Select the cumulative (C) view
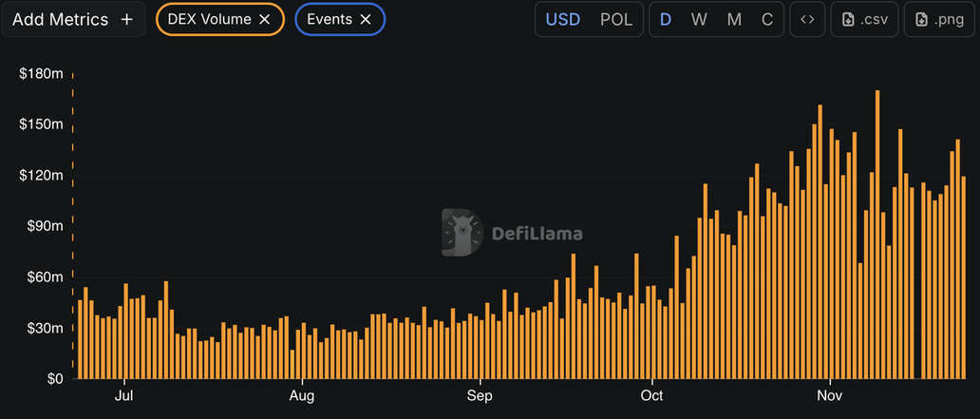The image size is (980, 419). (x=766, y=19)
